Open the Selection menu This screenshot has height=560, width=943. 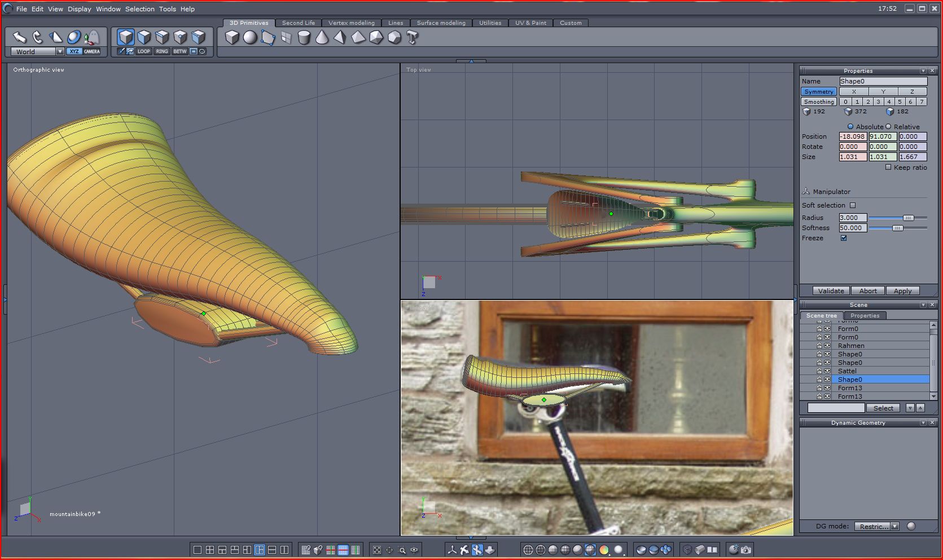(139, 9)
